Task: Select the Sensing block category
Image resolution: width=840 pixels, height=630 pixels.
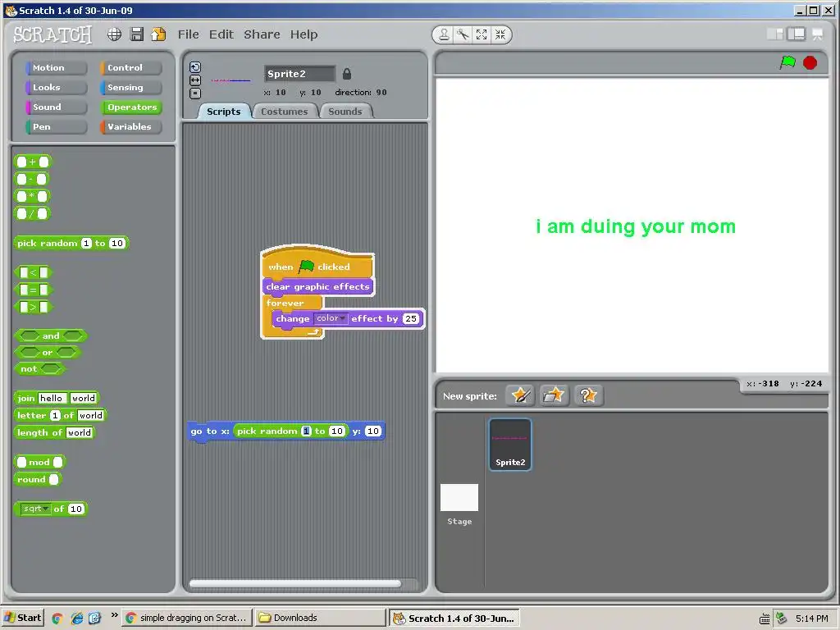Action: pyautogui.click(x=130, y=87)
